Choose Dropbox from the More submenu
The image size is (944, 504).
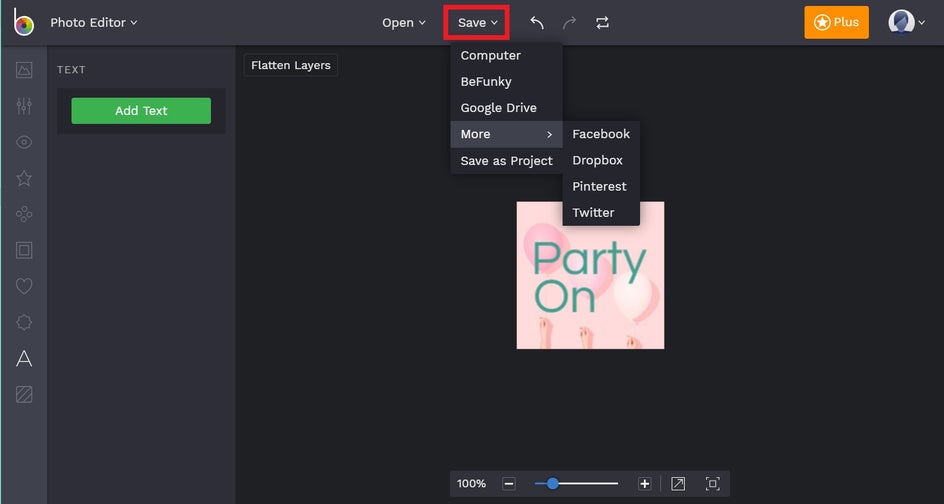pos(601,160)
